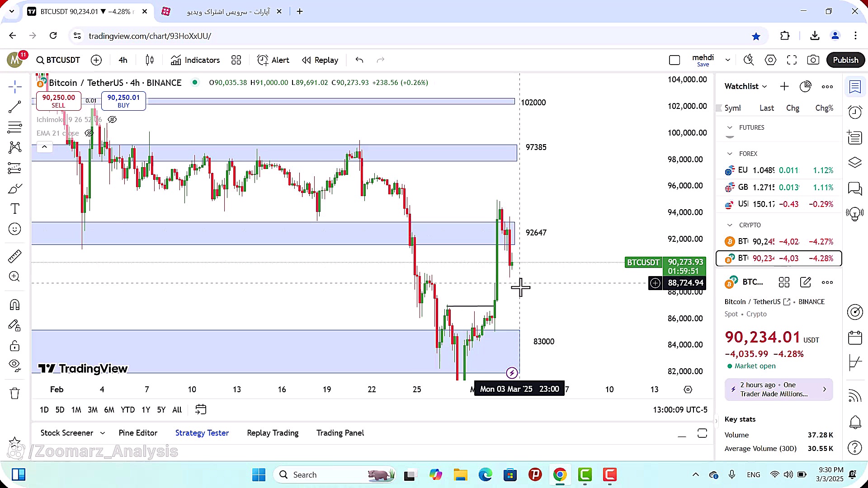Click the 90,250.00 SELL button
The image size is (868, 488).
tap(58, 101)
